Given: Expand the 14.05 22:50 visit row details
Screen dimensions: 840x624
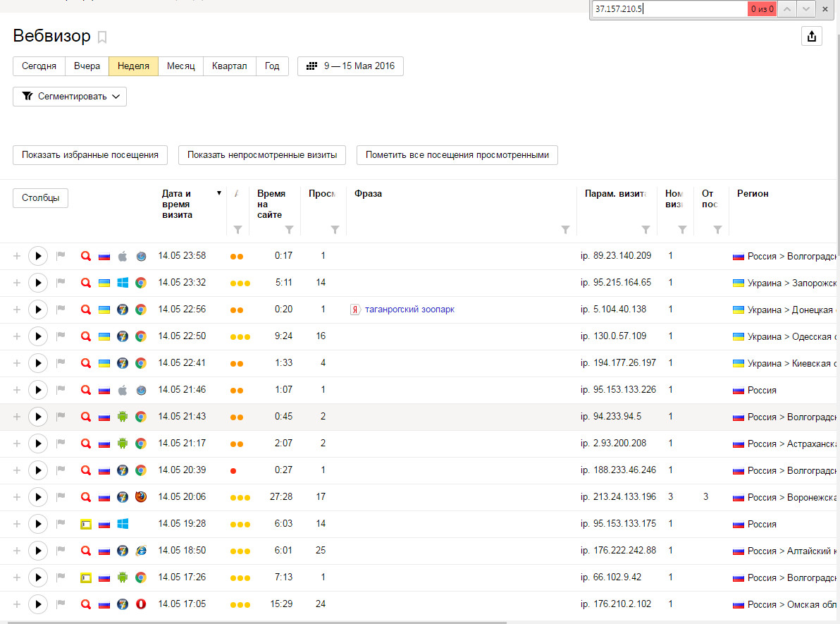Looking at the screenshot, I should (17, 336).
